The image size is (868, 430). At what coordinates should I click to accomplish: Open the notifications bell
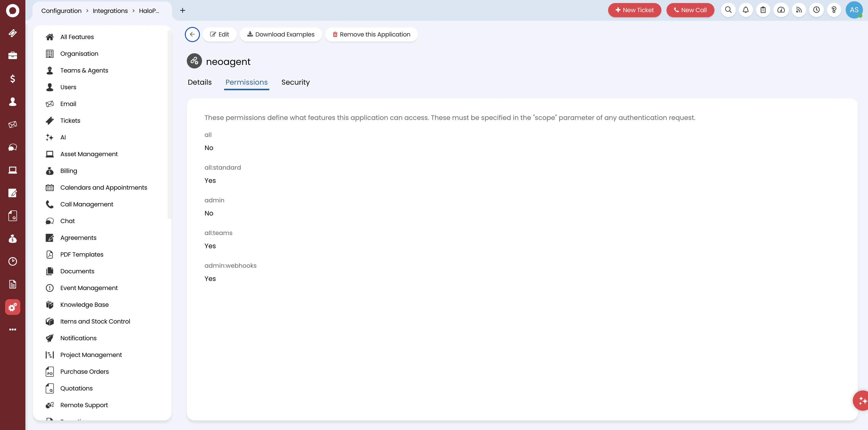tap(746, 10)
